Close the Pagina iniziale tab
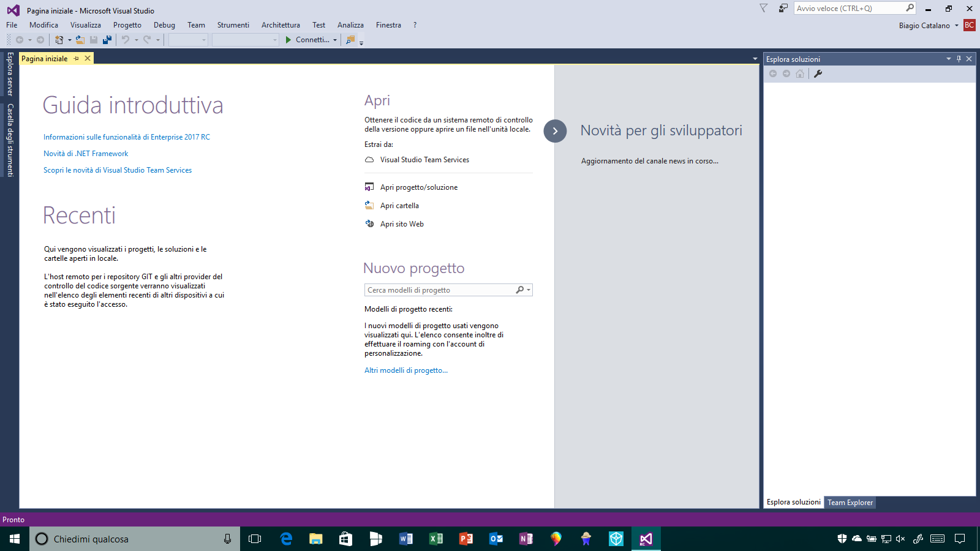This screenshot has height=551, width=980. point(88,59)
